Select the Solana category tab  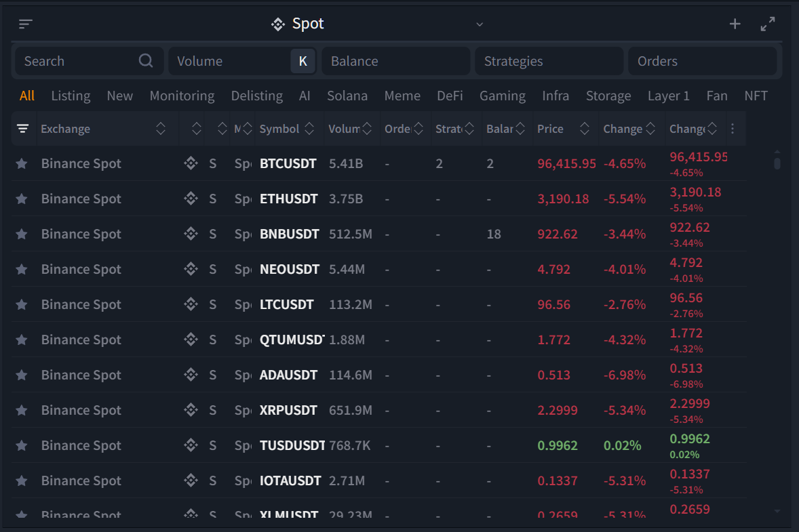tap(347, 96)
